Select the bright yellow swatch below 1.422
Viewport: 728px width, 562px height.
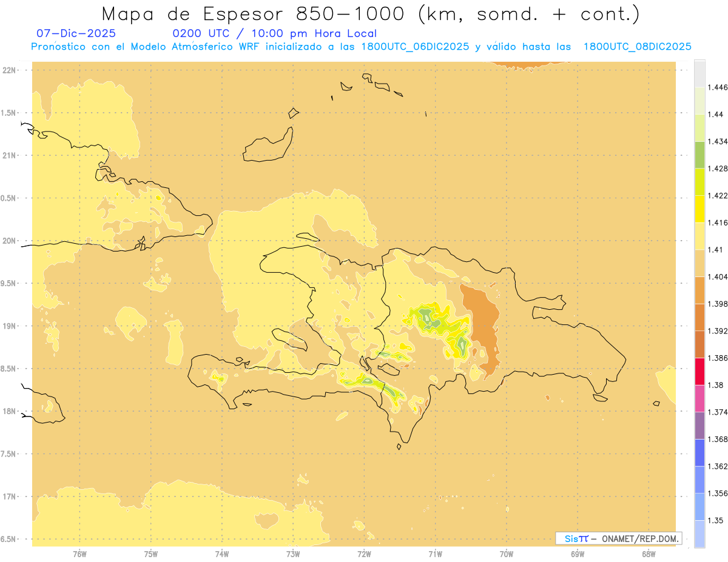(700, 209)
